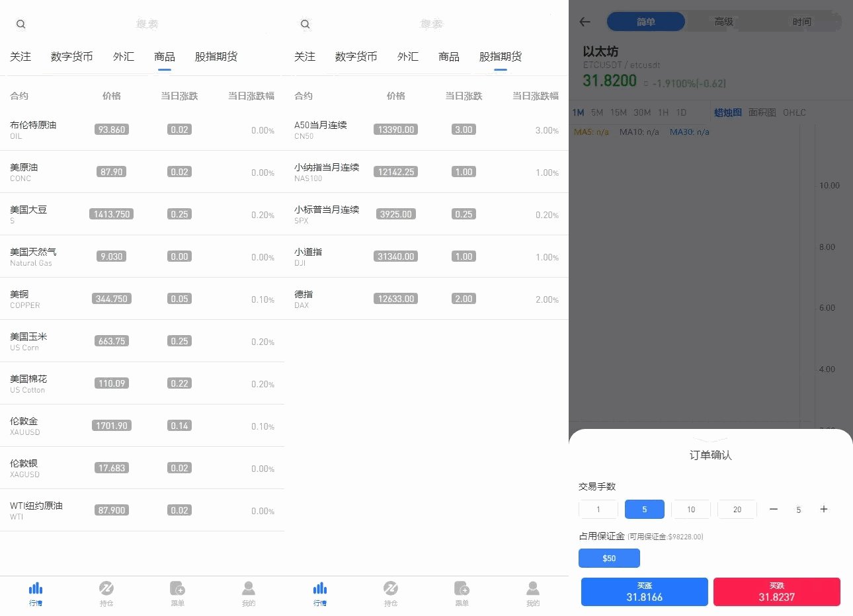Viewport: 853px width, 616px height.
Task: Click the blue 买涨 buy-up button
Action: click(x=643, y=592)
